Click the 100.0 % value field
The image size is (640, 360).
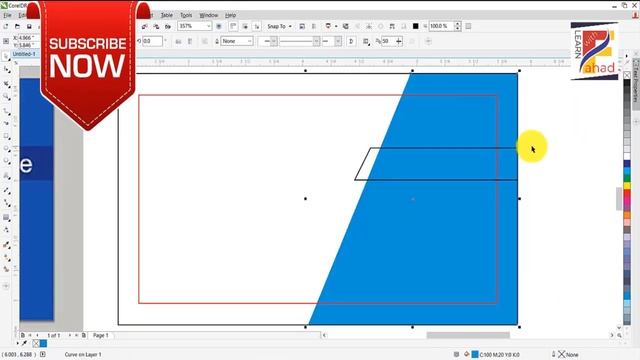(441, 26)
